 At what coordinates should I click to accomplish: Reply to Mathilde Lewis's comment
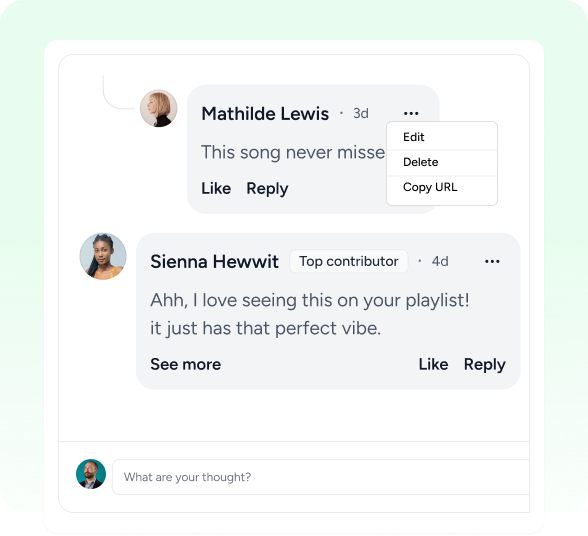(267, 189)
